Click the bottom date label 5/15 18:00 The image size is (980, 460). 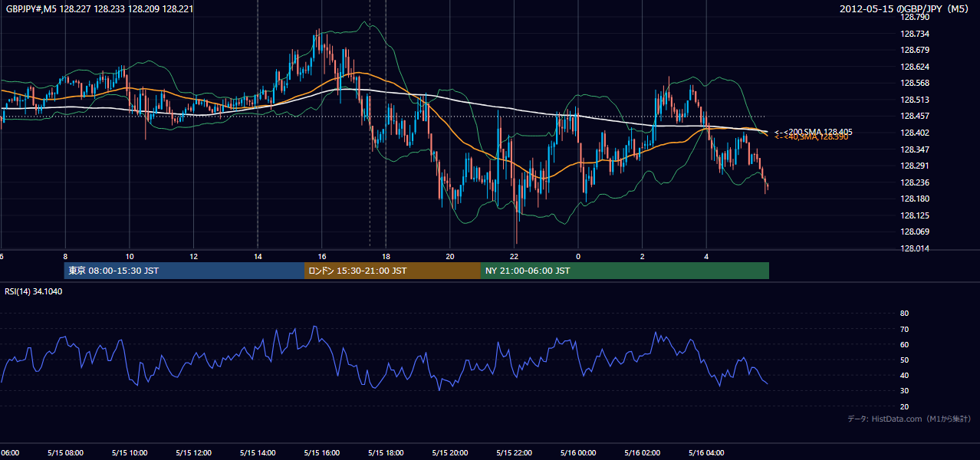(x=386, y=453)
